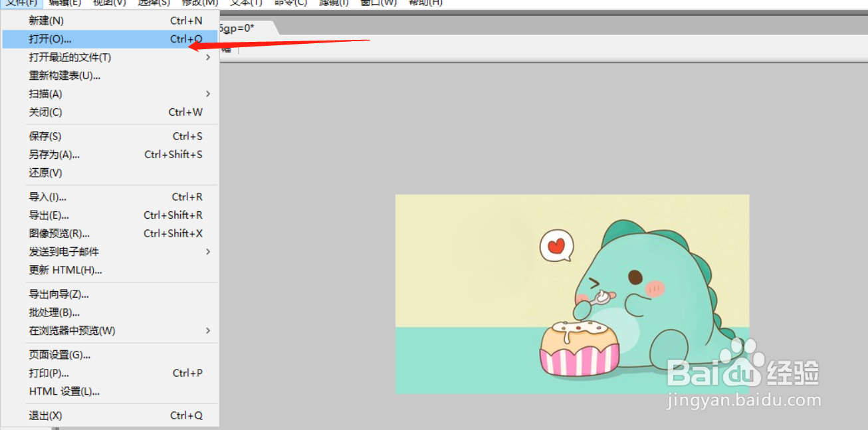
Task: Open HTML 设置(L)... entry
Action: click(x=110, y=391)
